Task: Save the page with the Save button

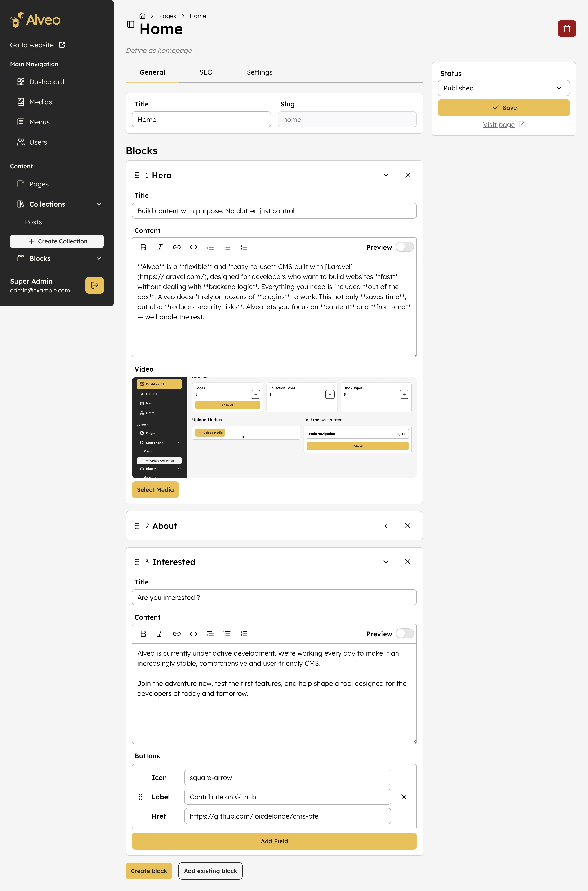Action: point(504,108)
